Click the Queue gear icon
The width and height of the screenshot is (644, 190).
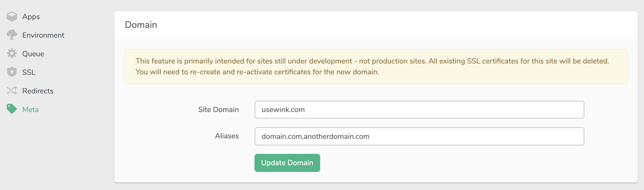[x=12, y=53]
